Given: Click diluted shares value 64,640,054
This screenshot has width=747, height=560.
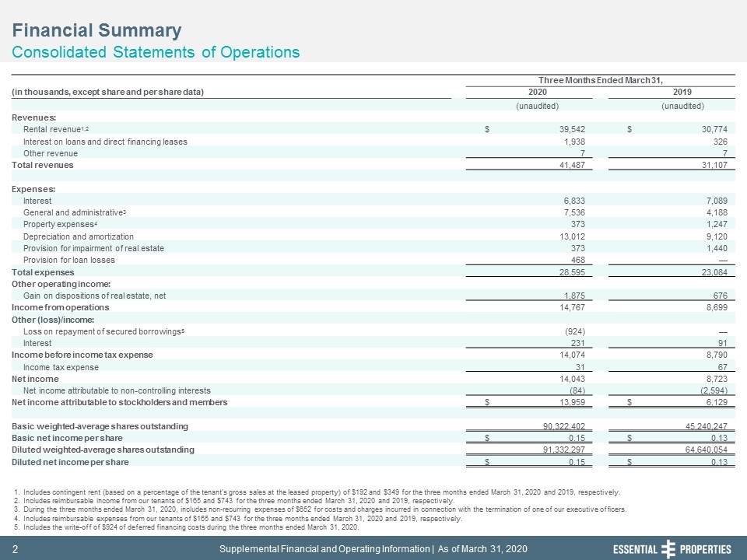Looking at the screenshot, I should pos(707,450).
